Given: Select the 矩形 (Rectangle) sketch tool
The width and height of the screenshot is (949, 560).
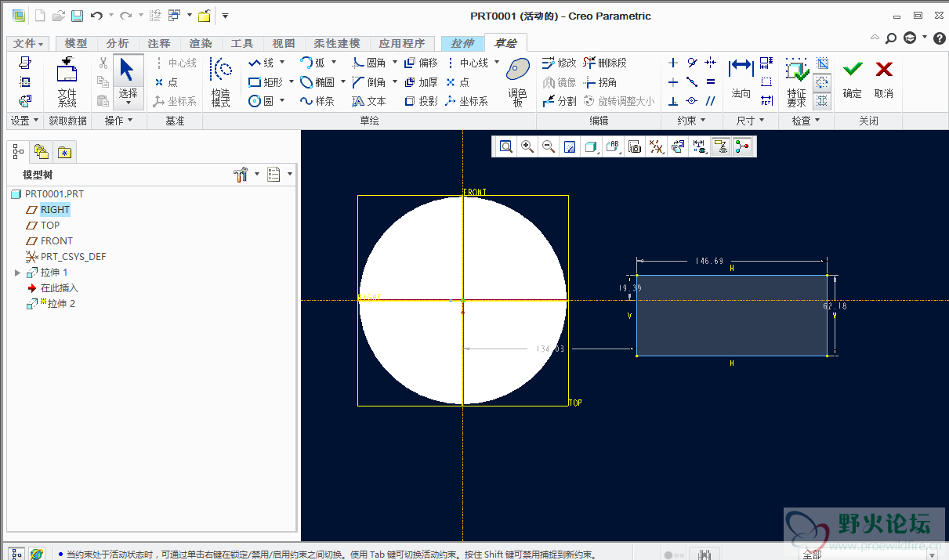Looking at the screenshot, I should click(x=266, y=82).
